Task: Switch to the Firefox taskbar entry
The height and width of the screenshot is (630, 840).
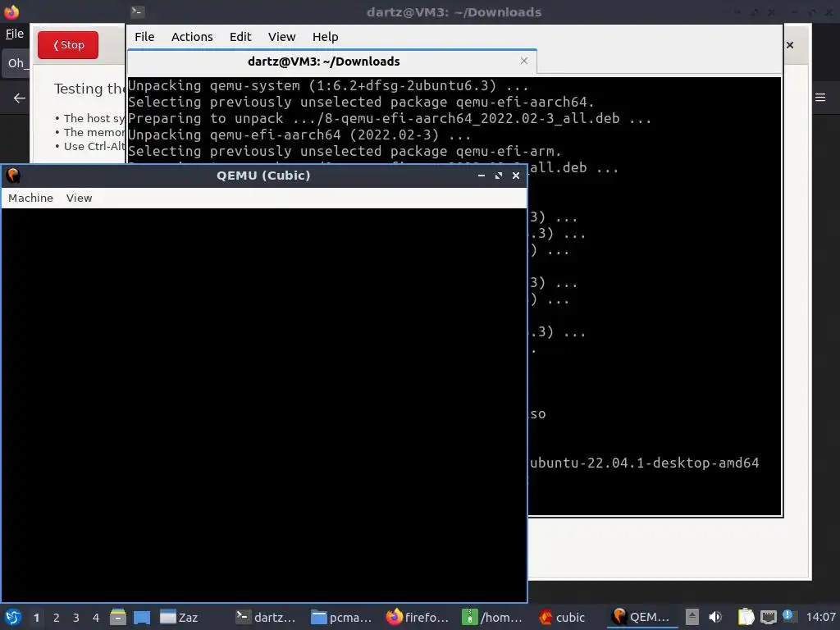Action: pos(418,617)
